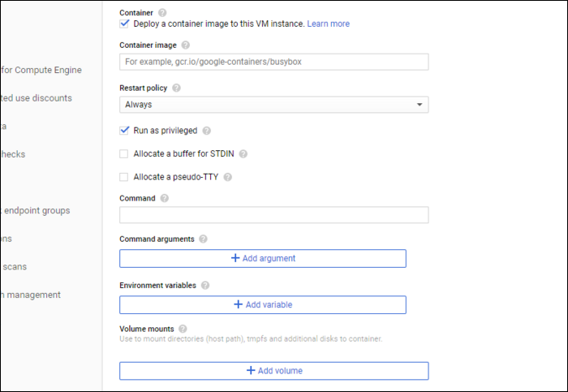The image size is (568, 392).
Task: Click help icon next to Container heading
Action: tap(162, 13)
